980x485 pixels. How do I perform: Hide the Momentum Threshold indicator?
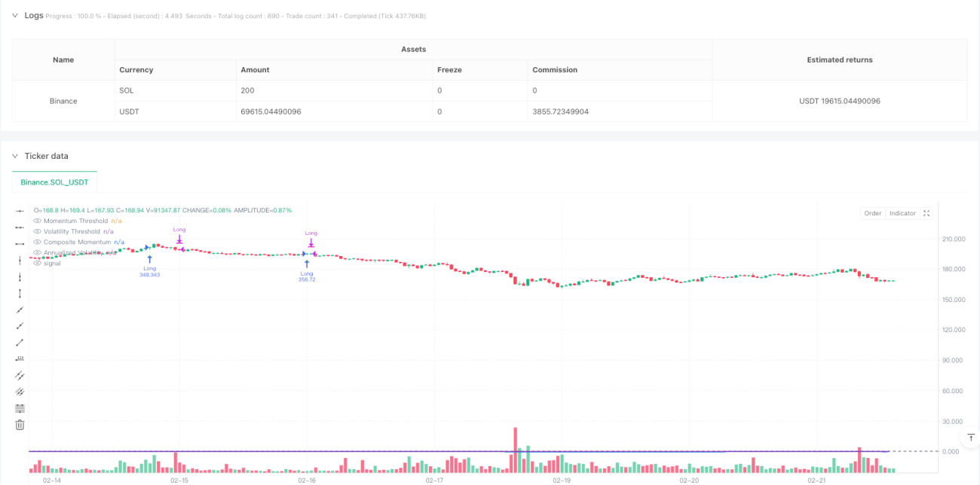coord(38,221)
